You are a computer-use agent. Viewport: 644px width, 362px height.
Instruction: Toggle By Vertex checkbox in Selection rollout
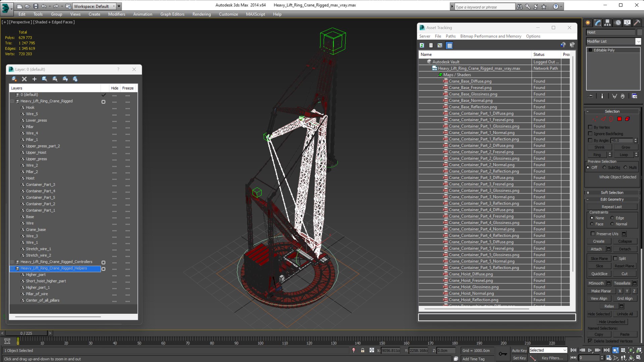[x=590, y=127]
